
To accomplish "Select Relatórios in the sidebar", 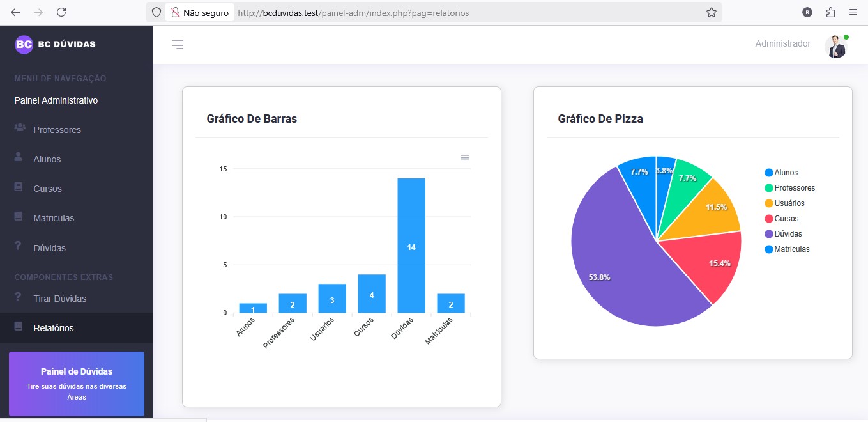I will point(53,328).
